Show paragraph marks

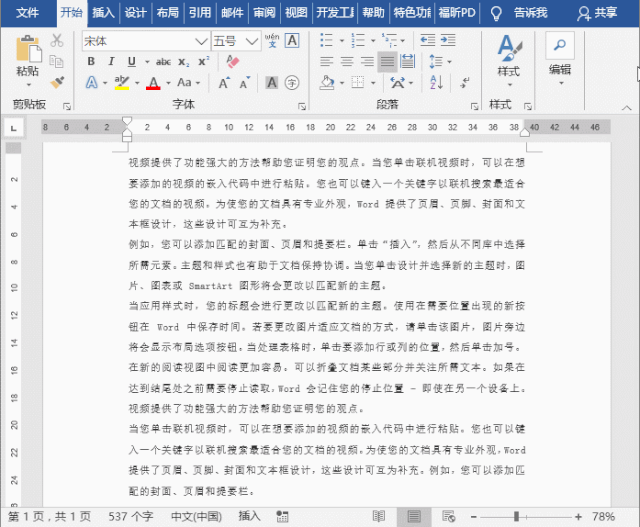point(465,82)
